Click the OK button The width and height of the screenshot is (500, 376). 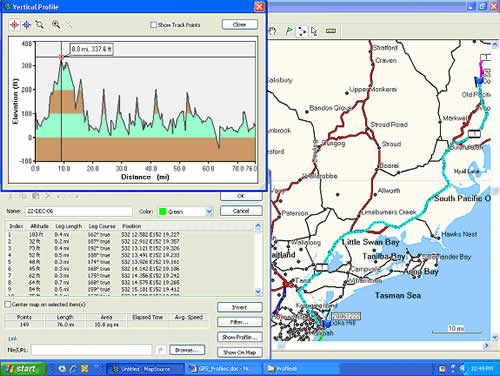[241, 196]
